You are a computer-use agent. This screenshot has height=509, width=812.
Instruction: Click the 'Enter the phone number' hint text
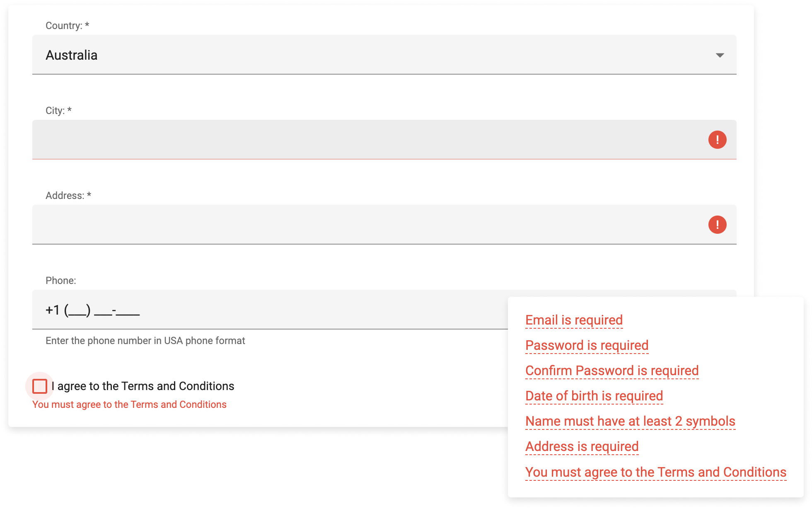pos(145,340)
